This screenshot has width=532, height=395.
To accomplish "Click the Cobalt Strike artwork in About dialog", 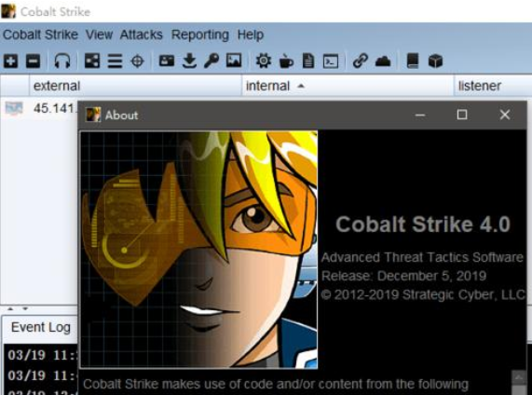I will tap(199, 250).
